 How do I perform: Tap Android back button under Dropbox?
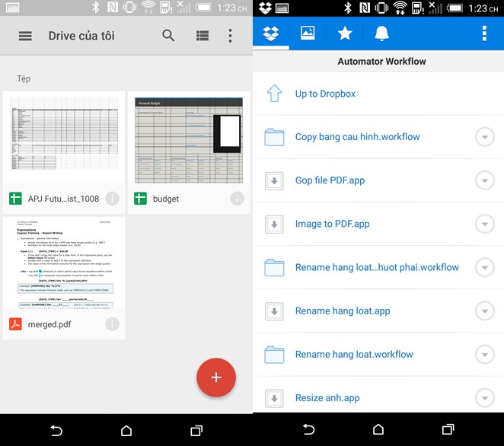pos(308,429)
